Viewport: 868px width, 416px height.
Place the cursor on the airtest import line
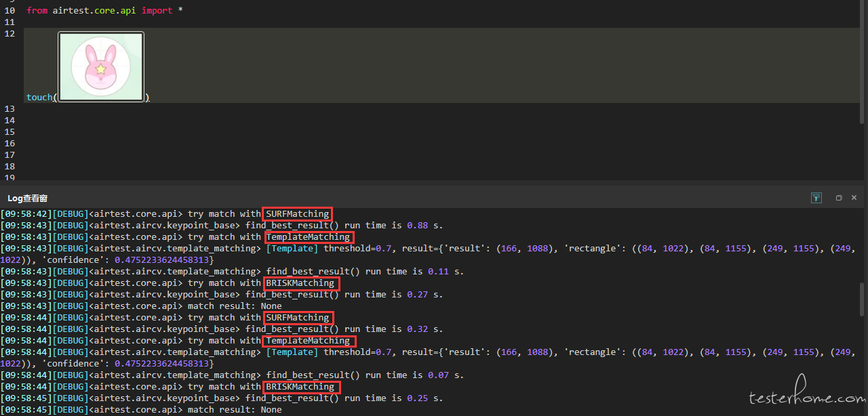click(x=104, y=10)
